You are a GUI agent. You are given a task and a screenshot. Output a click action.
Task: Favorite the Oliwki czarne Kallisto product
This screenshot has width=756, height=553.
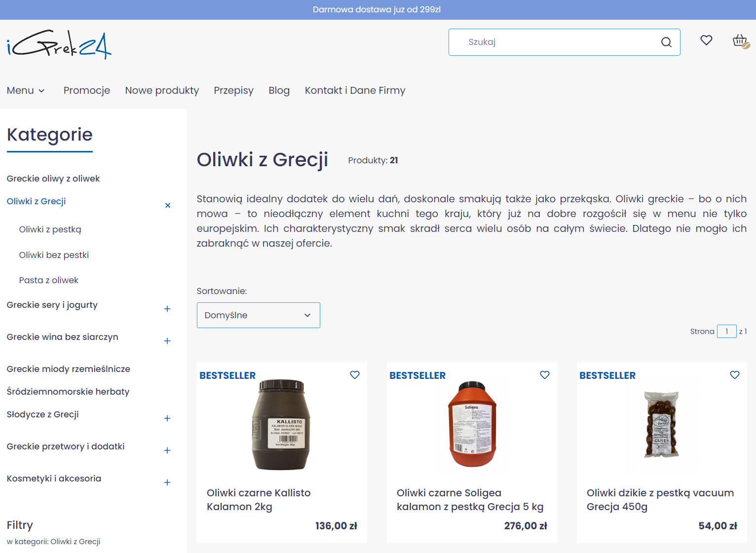[x=354, y=375]
